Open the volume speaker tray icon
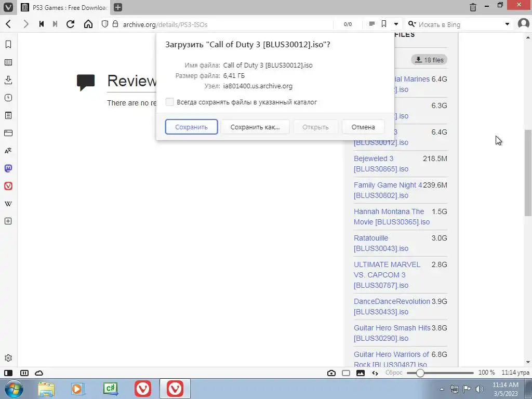The width and height of the screenshot is (532, 399). (479, 389)
